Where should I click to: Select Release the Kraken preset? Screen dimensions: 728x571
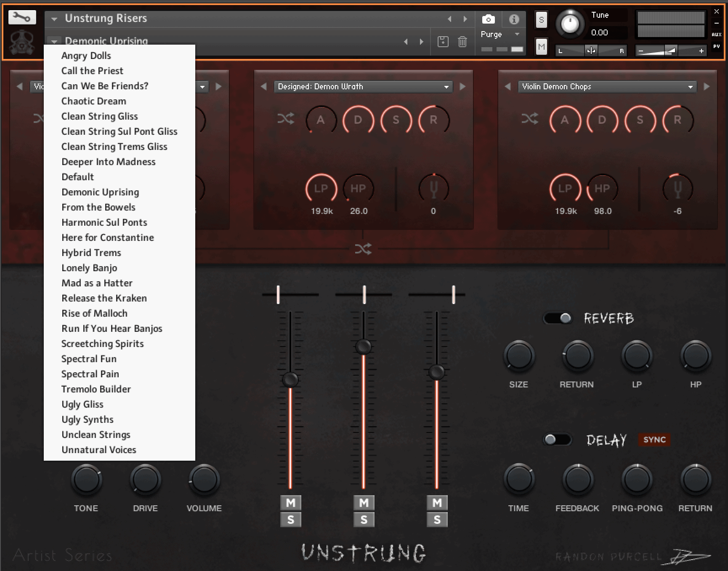point(104,298)
